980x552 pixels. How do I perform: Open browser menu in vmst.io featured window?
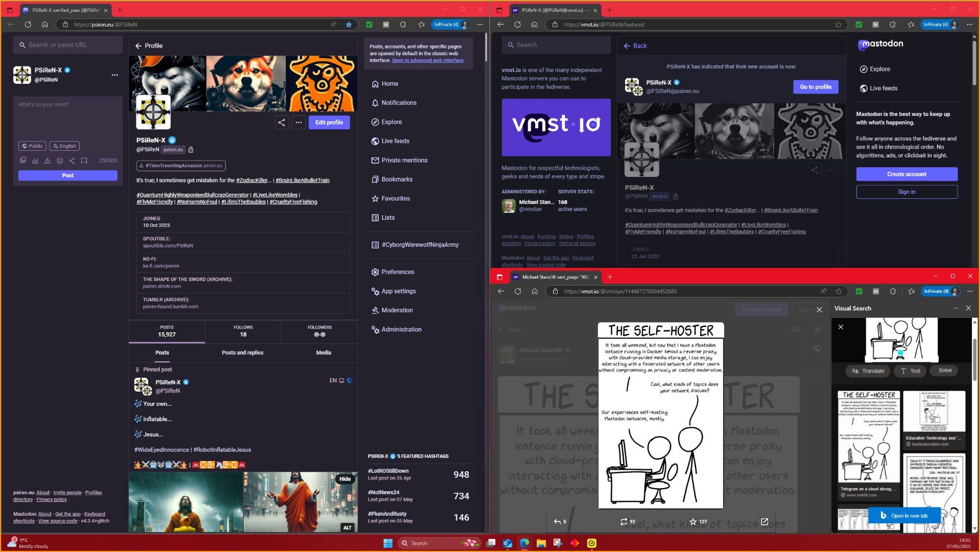(970, 25)
